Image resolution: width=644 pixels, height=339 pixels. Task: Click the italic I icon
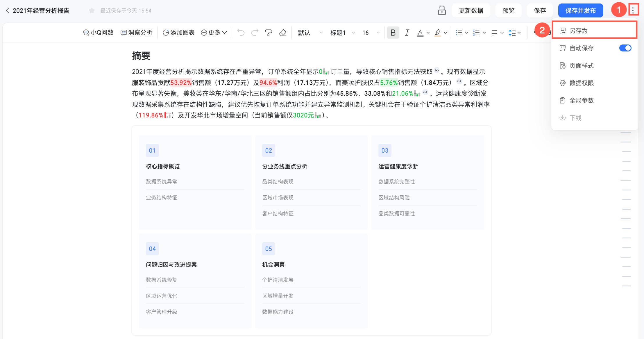[x=407, y=33]
